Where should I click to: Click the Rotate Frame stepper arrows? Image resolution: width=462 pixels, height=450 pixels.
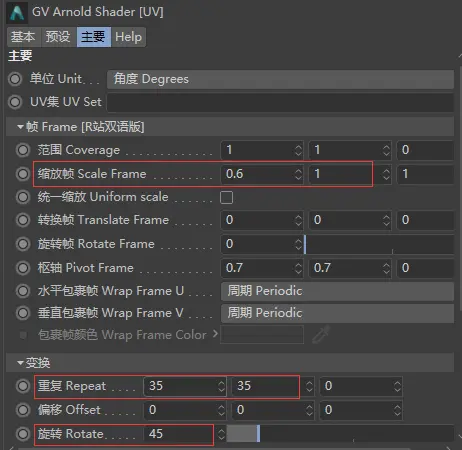(298, 244)
